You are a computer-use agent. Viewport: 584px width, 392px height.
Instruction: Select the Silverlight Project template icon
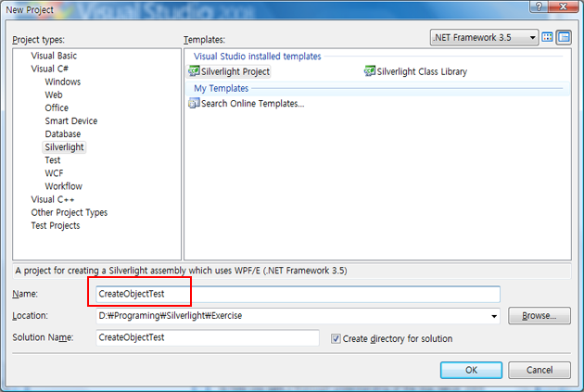[194, 71]
